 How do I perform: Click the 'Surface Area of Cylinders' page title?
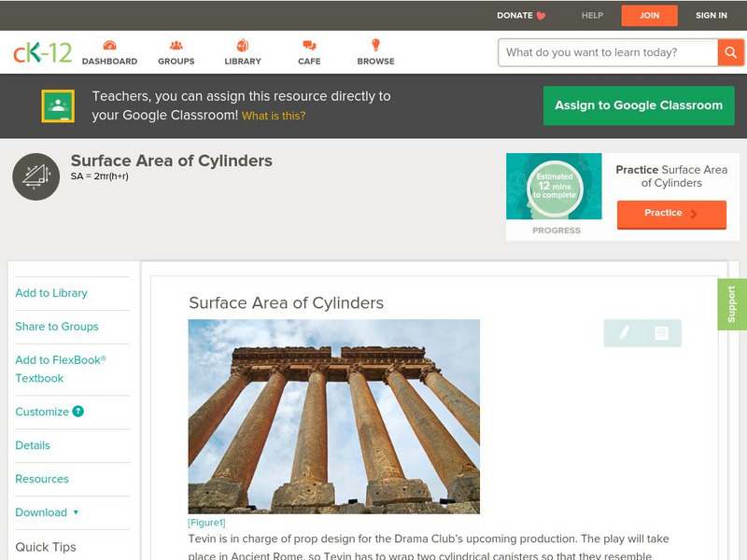[172, 161]
